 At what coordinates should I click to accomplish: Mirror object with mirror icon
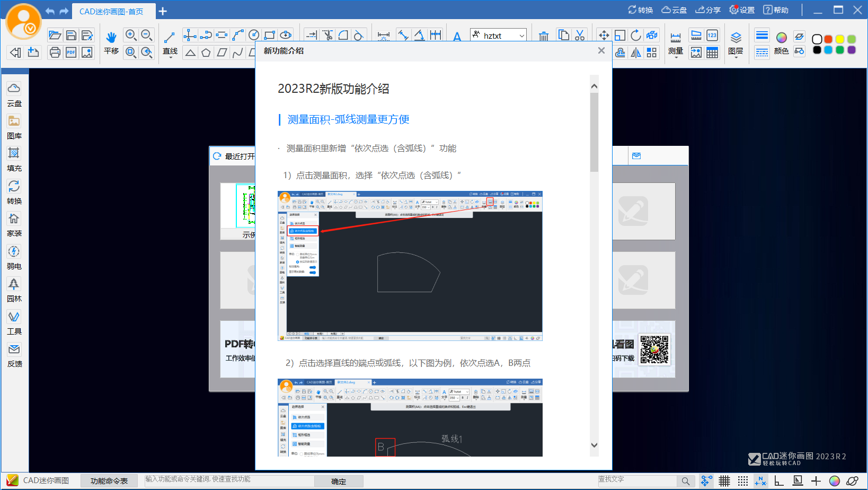pyautogui.click(x=636, y=52)
